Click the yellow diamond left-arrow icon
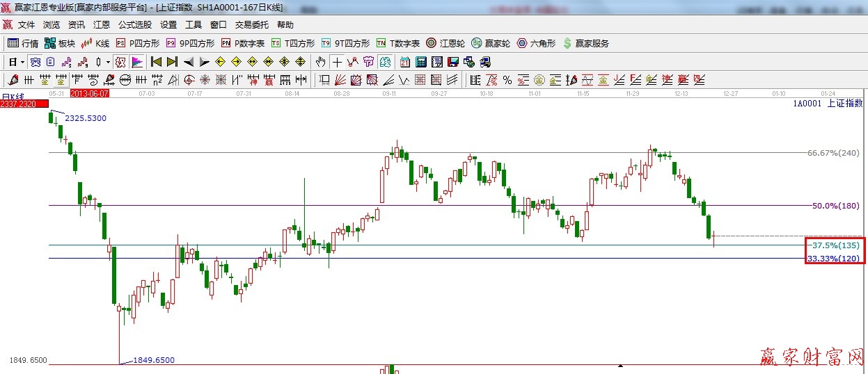 [x=220, y=62]
